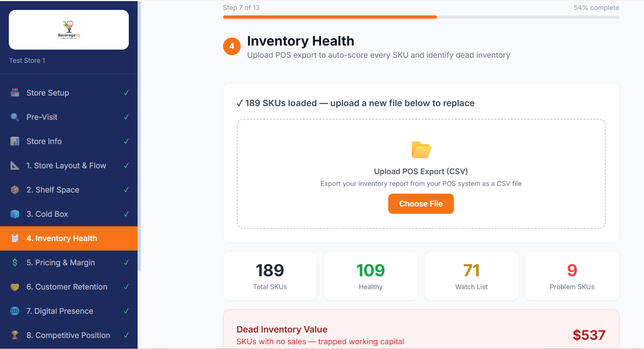The height and width of the screenshot is (349, 644).
Task: Click the Choose File button
Action: click(x=421, y=204)
